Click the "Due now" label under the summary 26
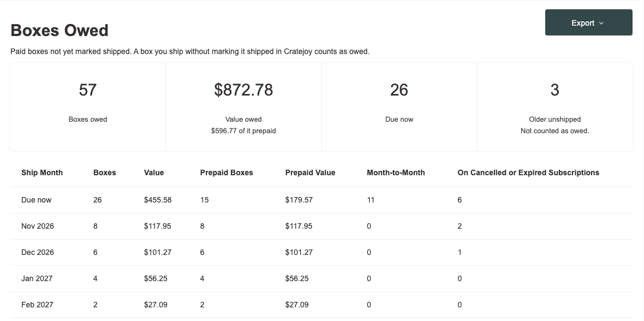644x321 pixels. pyautogui.click(x=399, y=120)
